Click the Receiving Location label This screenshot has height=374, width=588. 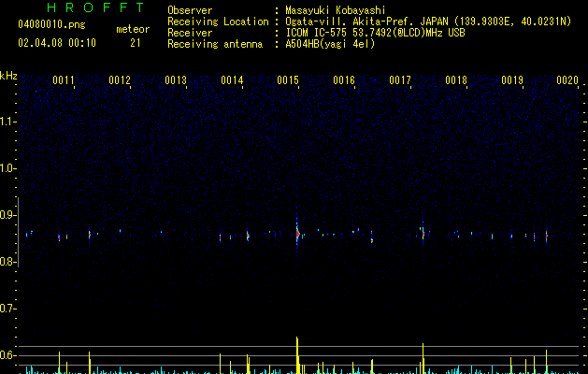tap(218, 22)
